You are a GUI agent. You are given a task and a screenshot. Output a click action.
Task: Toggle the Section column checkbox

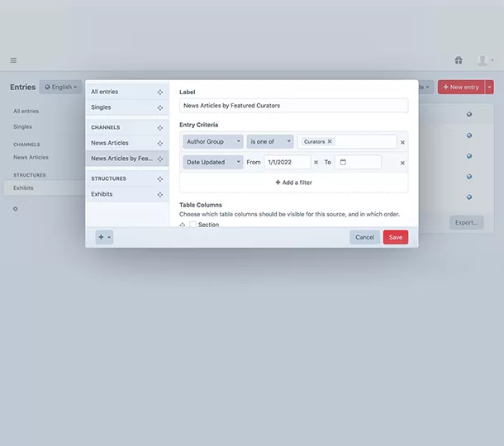point(193,225)
